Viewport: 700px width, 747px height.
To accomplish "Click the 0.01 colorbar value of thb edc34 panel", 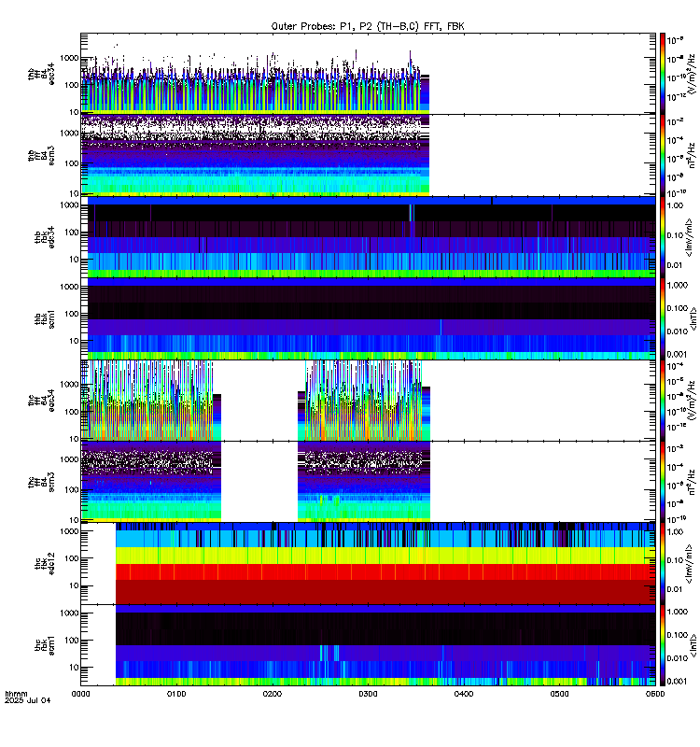I will pyautogui.click(x=675, y=265).
